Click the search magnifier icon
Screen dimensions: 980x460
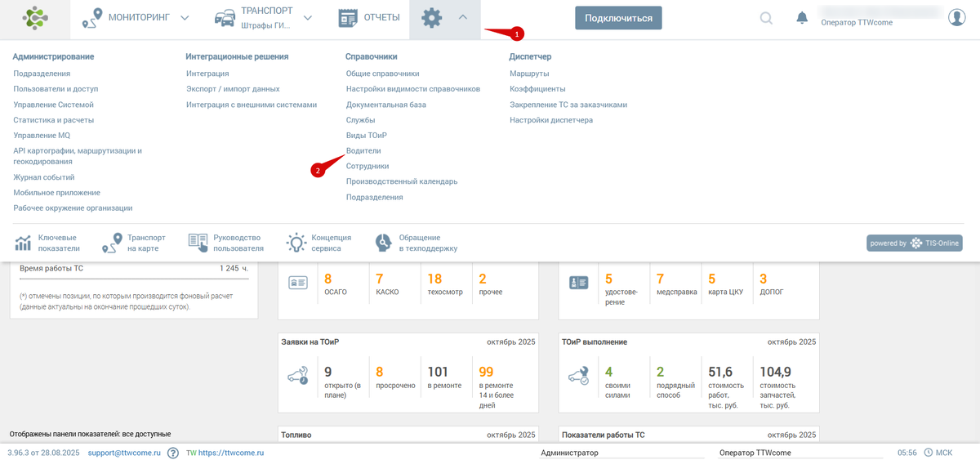pyautogui.click(x=766, y=18)
